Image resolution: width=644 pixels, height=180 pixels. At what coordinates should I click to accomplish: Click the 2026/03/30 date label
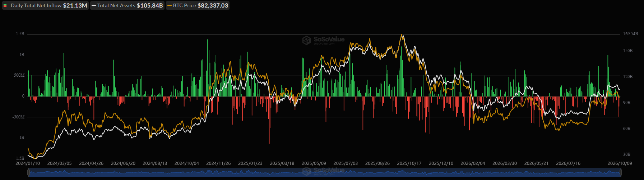505,163
